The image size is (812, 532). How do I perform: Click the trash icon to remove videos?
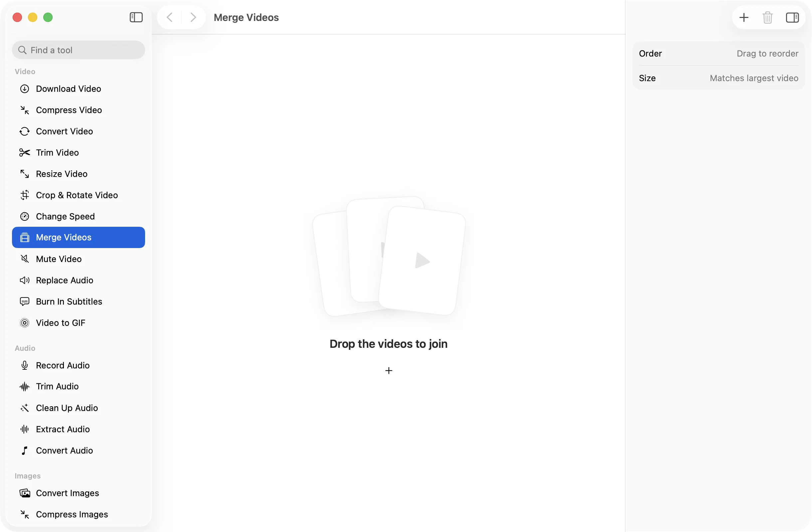[768, 17]
